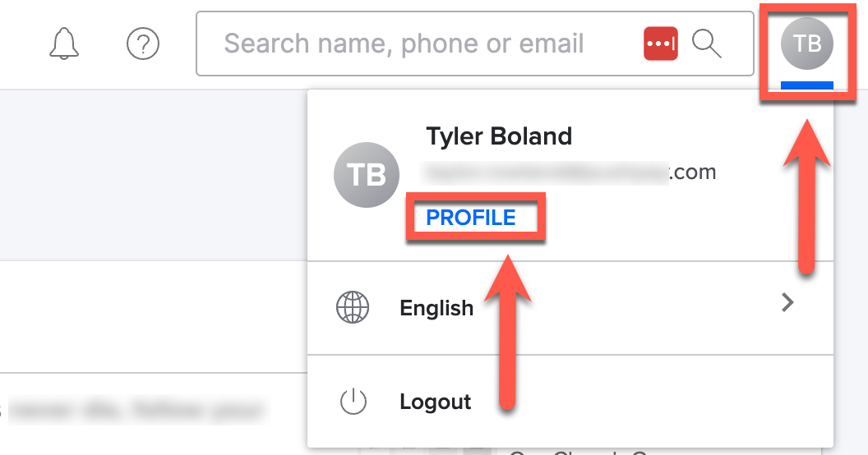This screenshot has height=455, width=868.
Task: Click the blue active indicator under avatar
Action: (806, 85)
